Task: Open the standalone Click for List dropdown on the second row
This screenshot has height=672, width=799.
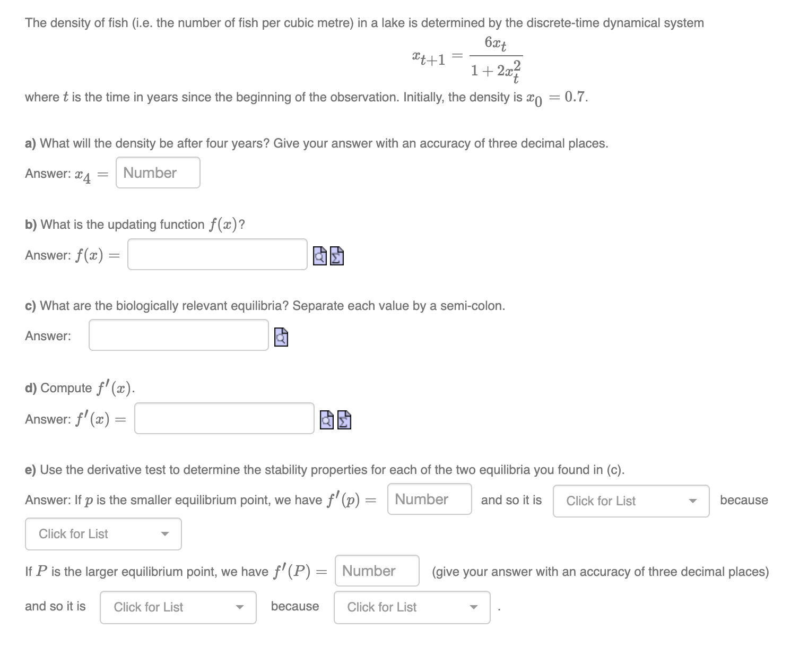Action: coord(102,534)
